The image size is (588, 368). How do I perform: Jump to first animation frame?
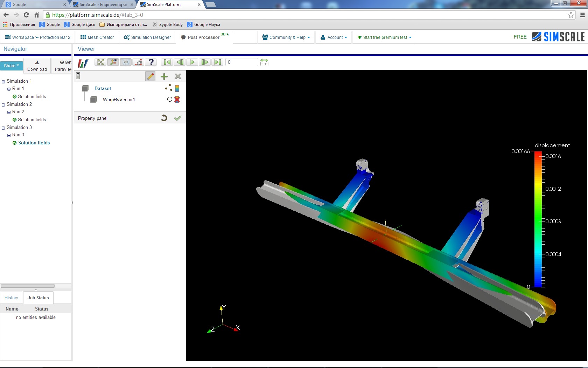point(167,62)
